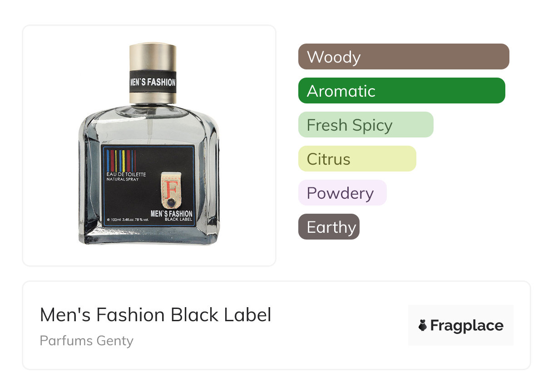Click the Fragplace wordmark text

click(467, 325)
